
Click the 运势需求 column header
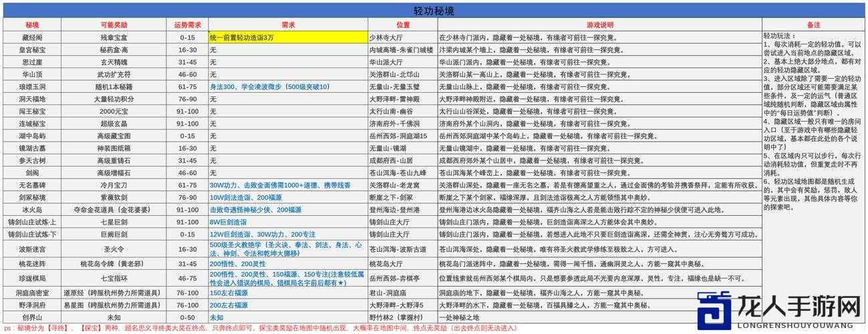[187, 25]
